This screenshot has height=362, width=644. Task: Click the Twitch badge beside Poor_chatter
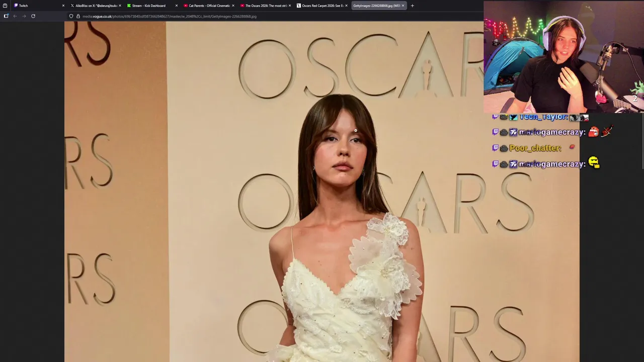click(495, 148)
